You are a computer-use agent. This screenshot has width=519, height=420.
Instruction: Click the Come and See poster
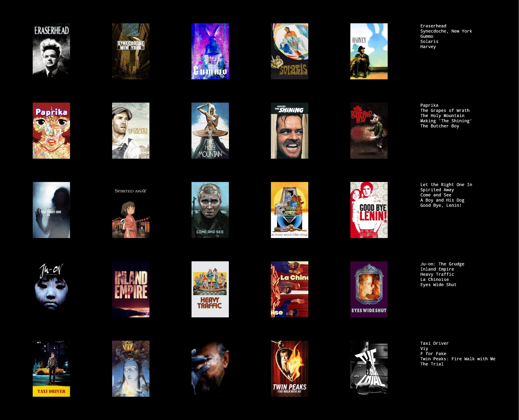point(210,210)
